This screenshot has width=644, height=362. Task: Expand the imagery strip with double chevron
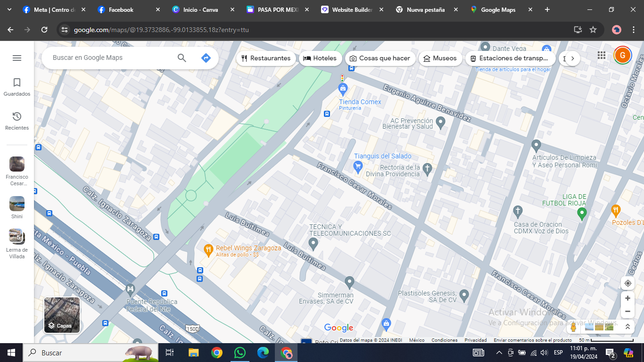click(627, 326)
